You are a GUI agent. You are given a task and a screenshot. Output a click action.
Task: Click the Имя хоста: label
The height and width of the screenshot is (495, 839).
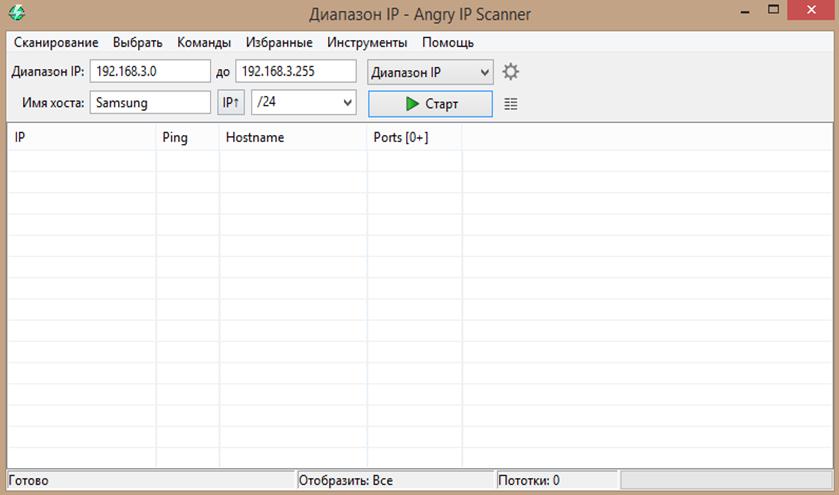(53, 103)
